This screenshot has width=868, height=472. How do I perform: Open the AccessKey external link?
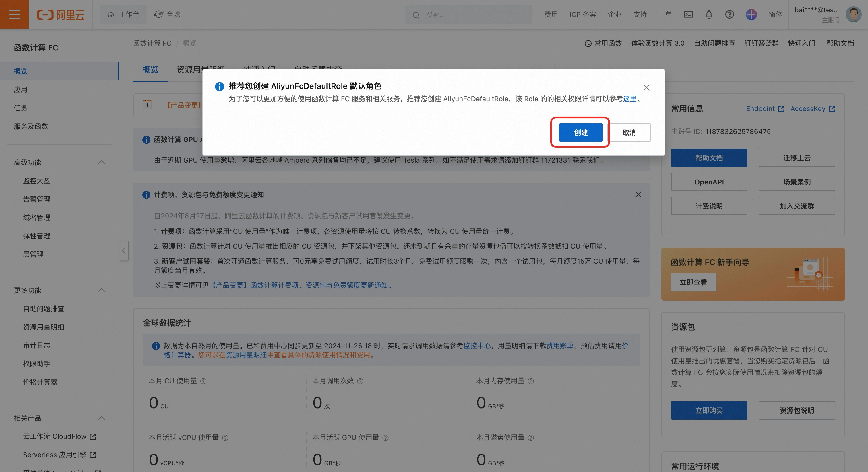[x=812, y=109]
